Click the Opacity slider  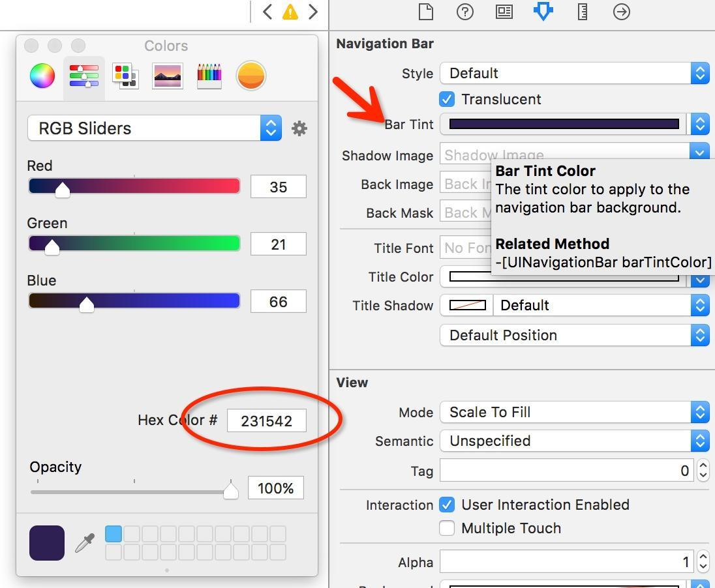(134, 492)
